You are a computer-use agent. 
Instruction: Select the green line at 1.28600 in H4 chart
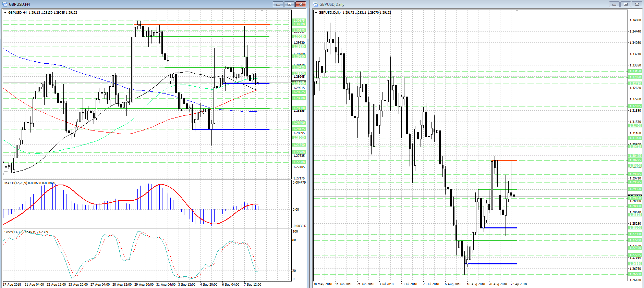click(x=174, y=108)
